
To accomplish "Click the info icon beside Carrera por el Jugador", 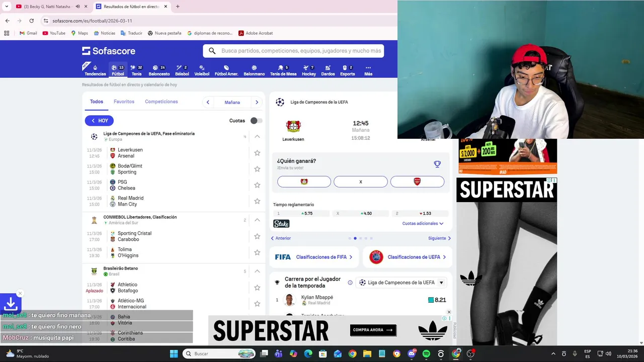I will (350, 283).
